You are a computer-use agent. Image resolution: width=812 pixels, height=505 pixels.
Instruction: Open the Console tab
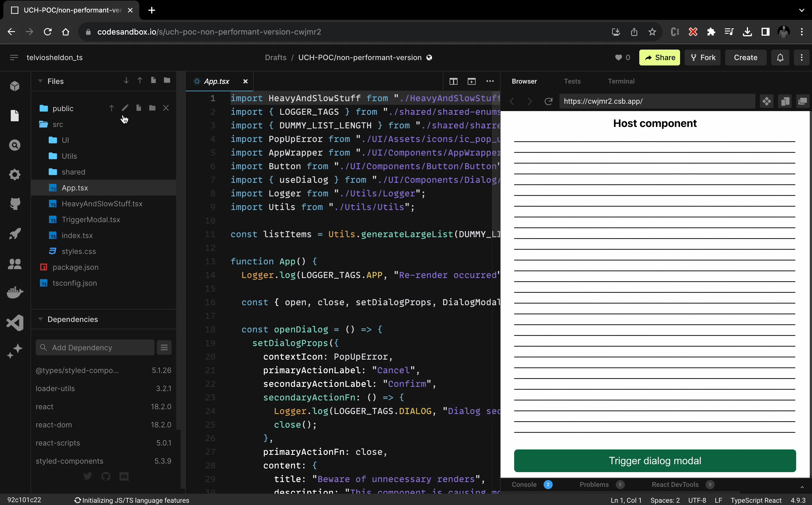click(x=532, y=484)
